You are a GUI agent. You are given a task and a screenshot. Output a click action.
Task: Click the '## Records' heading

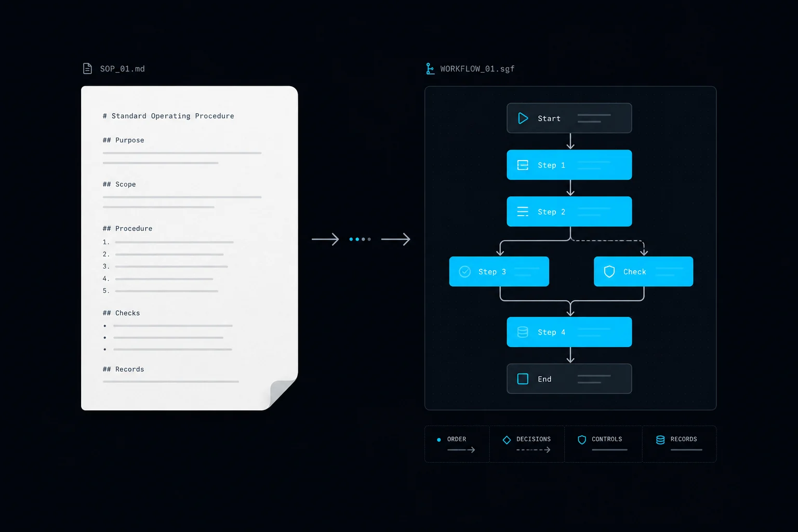[x=124, y=369]
